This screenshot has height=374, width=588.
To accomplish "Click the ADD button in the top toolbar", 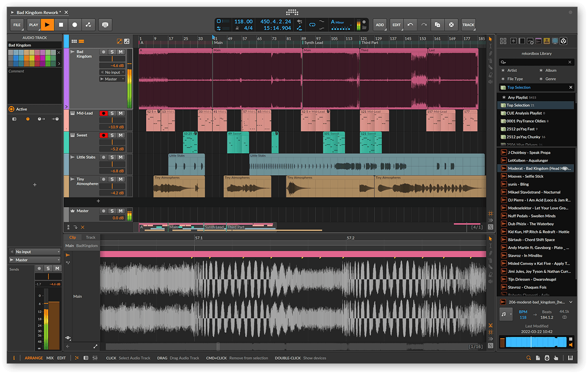I will [x=379, y=25].
